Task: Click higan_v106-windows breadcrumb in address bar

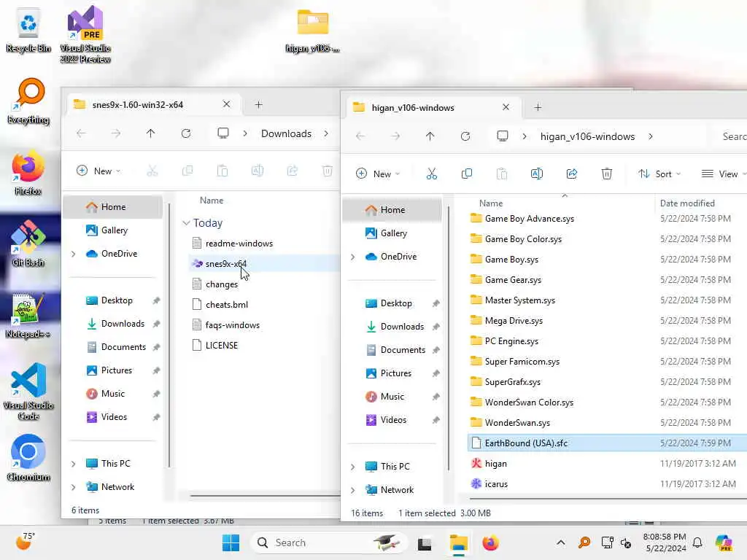Action: (587, 136)
